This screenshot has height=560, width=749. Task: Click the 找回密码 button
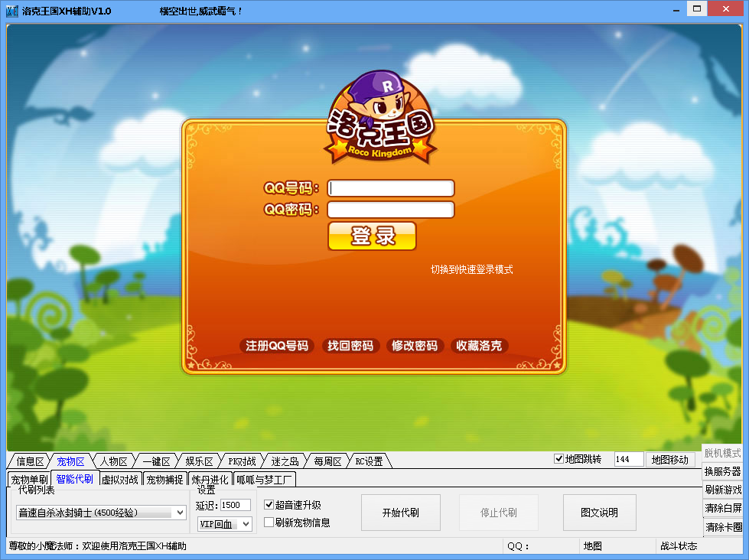[350, 346]
